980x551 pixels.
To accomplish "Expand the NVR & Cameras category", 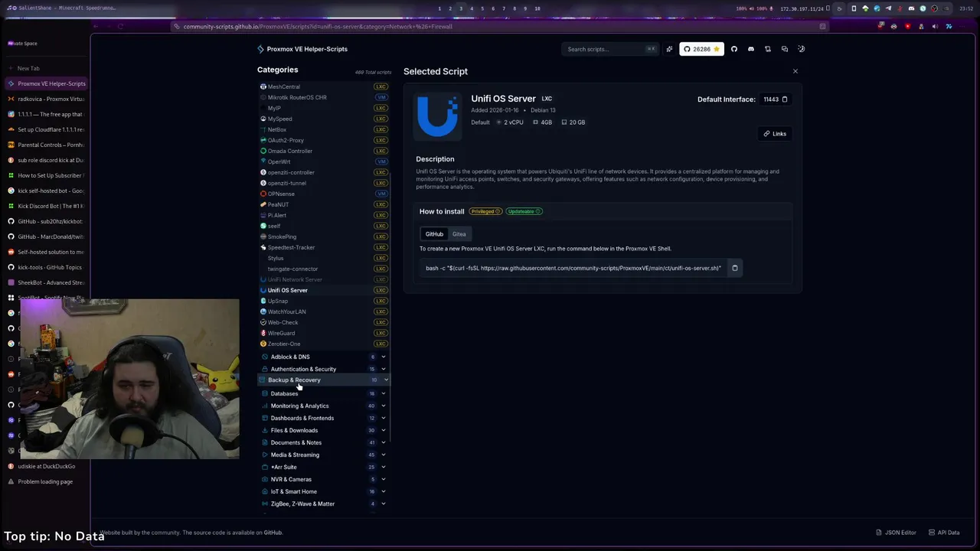I will (x=325, y=479).
